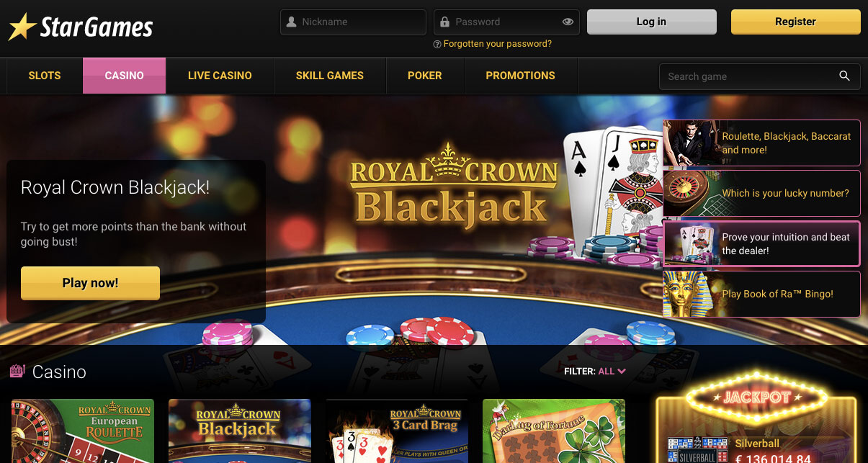
Task: Click the Register button
Action: (795, 22)
